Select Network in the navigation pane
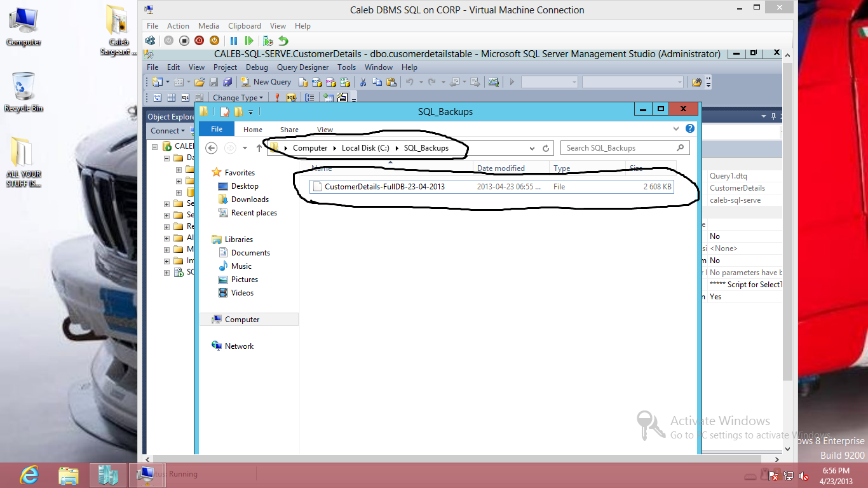Viewport: 868px width, 488px height. [233, 346]
